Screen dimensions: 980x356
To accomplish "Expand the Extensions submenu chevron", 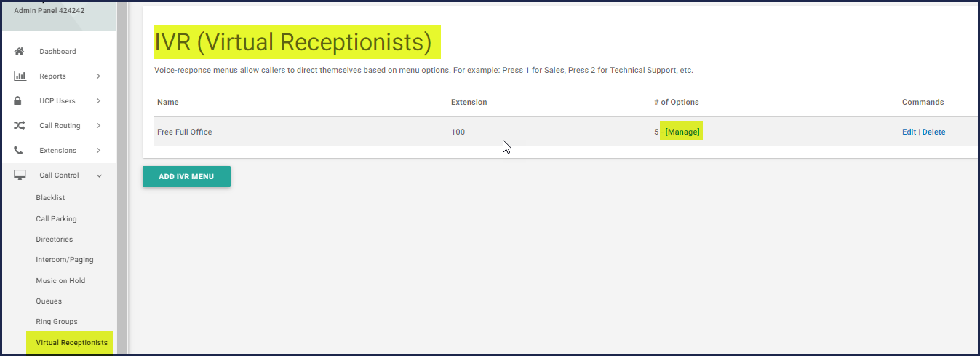I will click(x=98, y=151).
